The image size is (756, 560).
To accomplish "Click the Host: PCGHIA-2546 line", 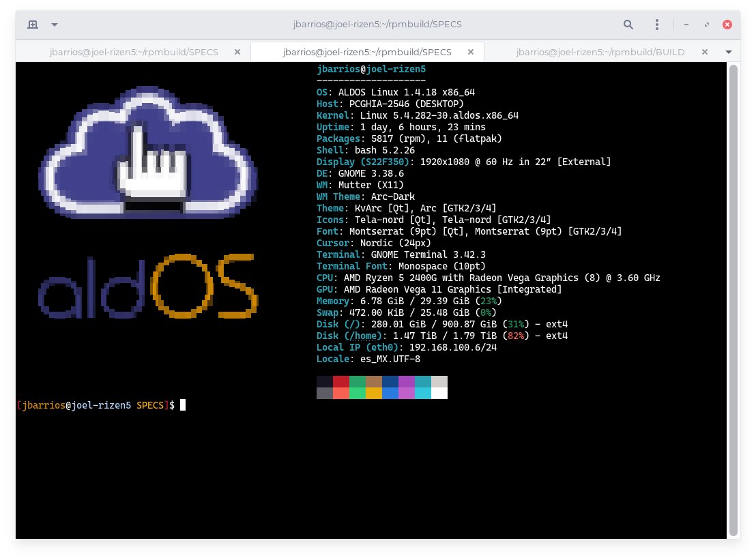I will [390, 104].
